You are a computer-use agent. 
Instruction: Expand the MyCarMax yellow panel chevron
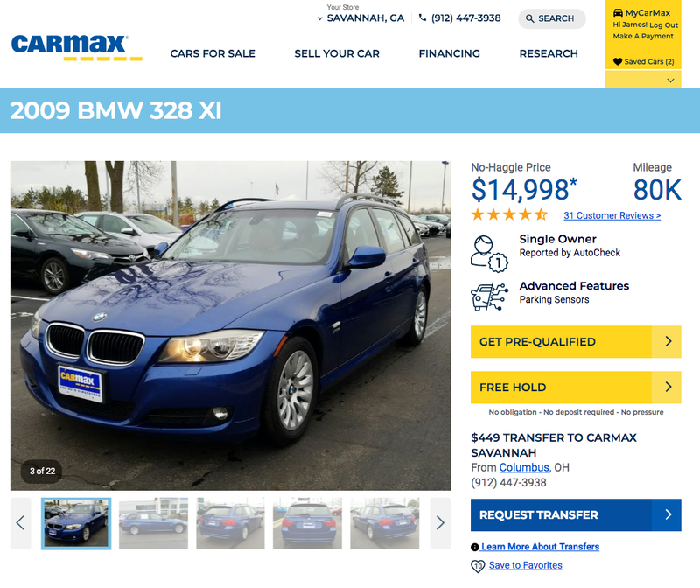point(670,80)
